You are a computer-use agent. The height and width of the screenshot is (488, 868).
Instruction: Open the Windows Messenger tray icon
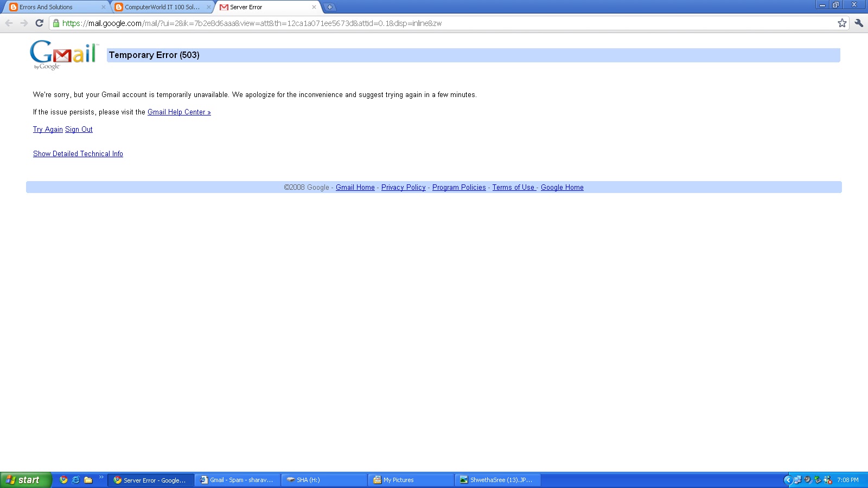pyautogui.click(x=828, y=480)
